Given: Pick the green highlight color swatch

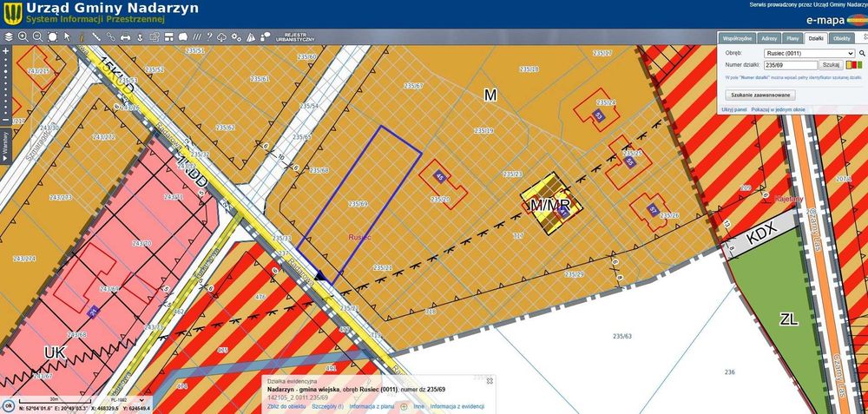Looking at the screenshot, I should tap(859, 65).
